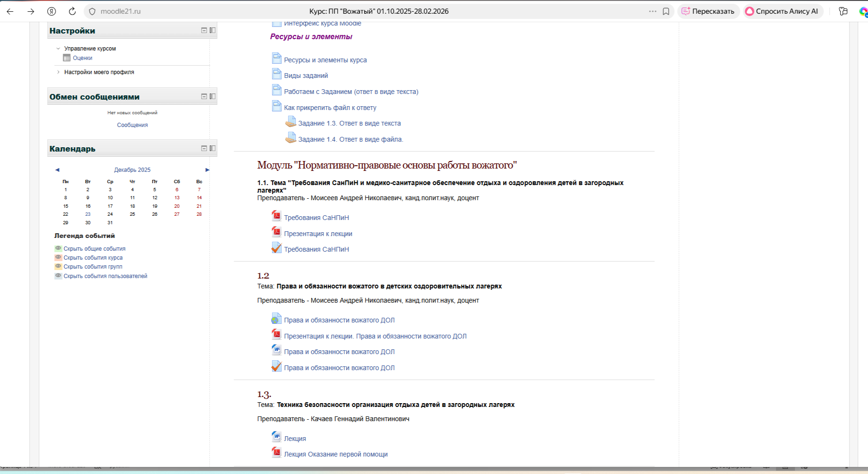
Task: Click the assignment icon for Задание 1.3
Action: click(x=290, y=122)
